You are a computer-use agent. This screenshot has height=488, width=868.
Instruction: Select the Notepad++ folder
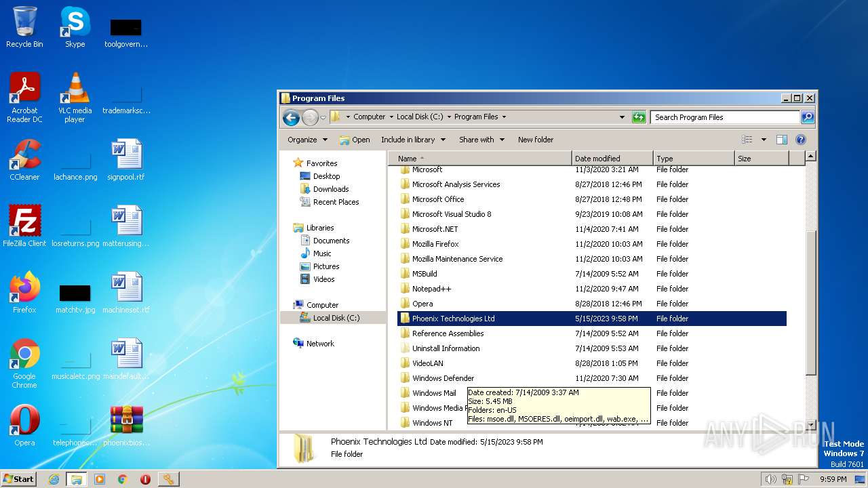(431, 289)
